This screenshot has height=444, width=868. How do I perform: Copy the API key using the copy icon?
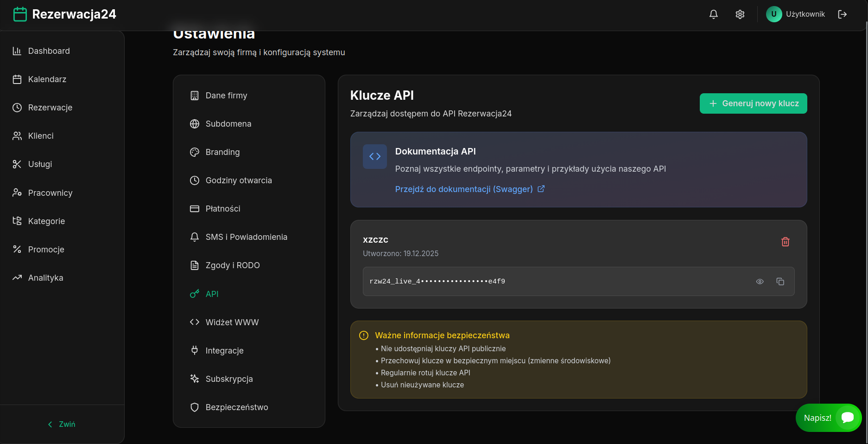(780, 282)
